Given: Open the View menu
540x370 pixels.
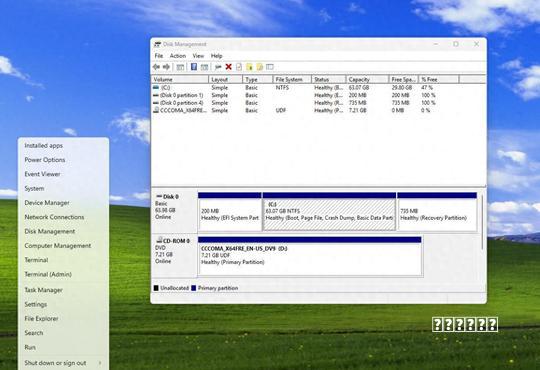Looking at the screenshot, I should pos(198,56).
